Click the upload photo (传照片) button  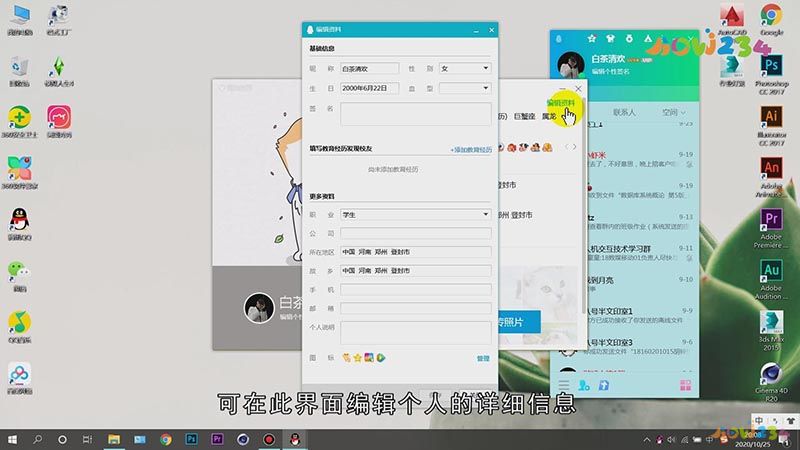tap(519, 322)
